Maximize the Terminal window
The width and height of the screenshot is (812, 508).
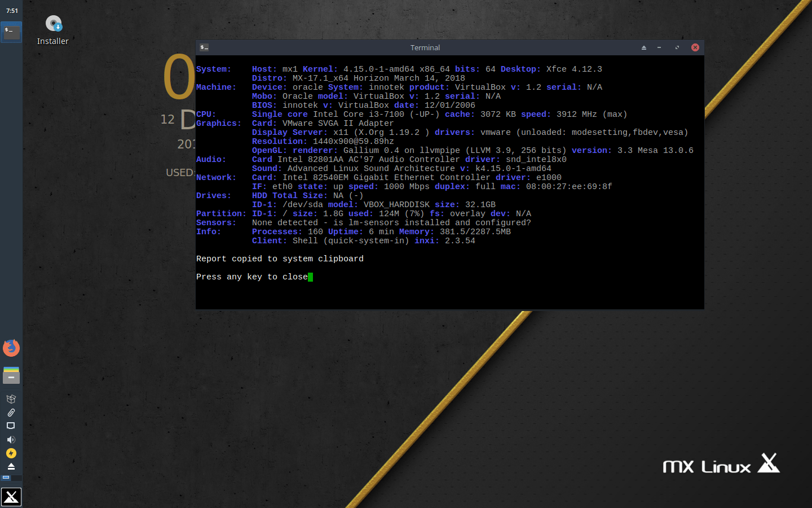[x=677, y=47]
